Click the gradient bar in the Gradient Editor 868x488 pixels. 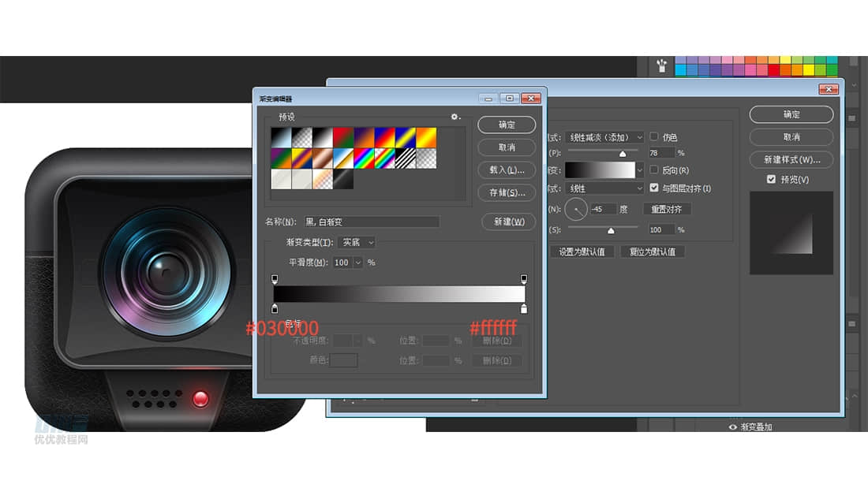coord(399,294)
